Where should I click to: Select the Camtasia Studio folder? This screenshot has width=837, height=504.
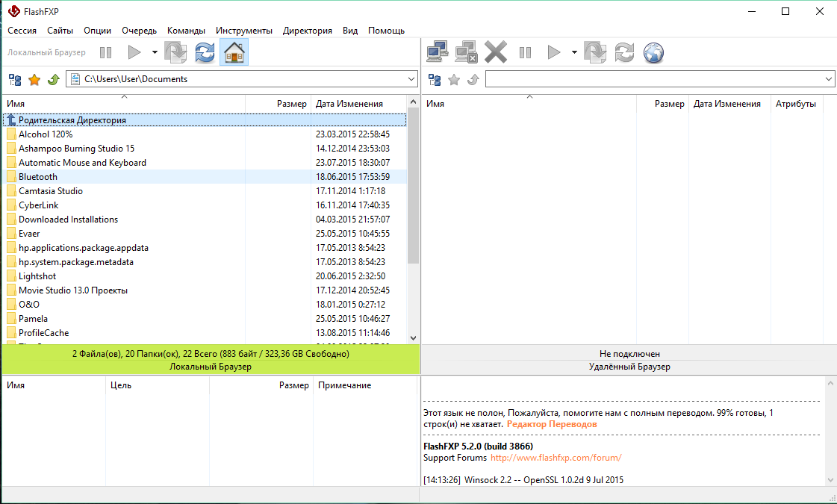tap(205, 190)
